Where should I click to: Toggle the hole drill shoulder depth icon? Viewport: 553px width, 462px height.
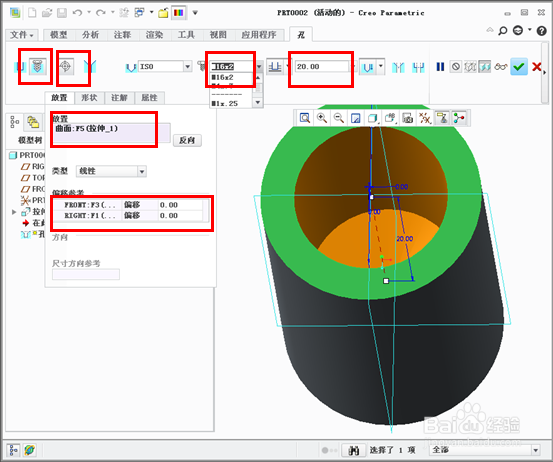368,66
